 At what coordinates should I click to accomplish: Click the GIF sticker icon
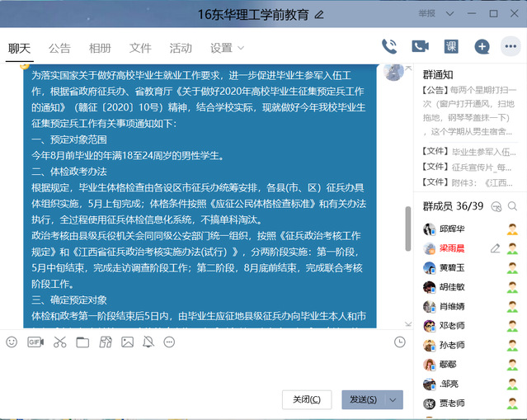pos(35,342)
